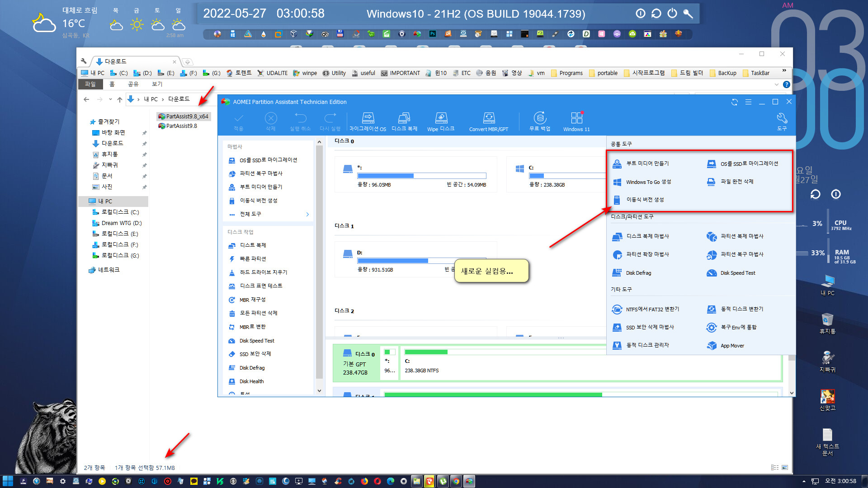Image resolution: width=868 pixels, height=488 pixels.
Task: Select 네트워크 in navigation pane
Action: pos(104,270)
